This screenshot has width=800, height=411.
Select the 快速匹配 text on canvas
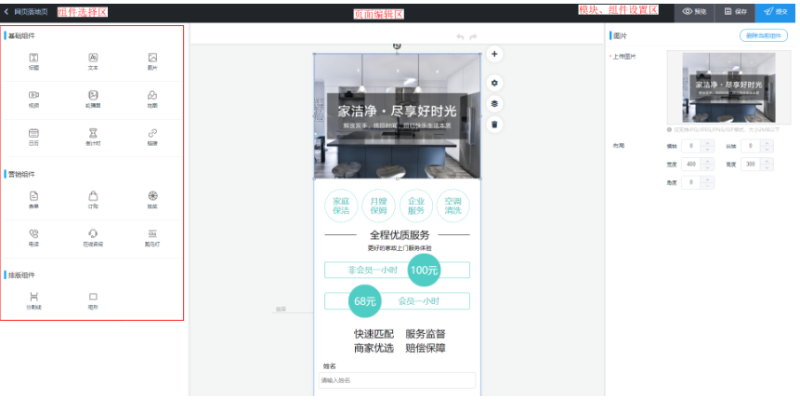374,334
